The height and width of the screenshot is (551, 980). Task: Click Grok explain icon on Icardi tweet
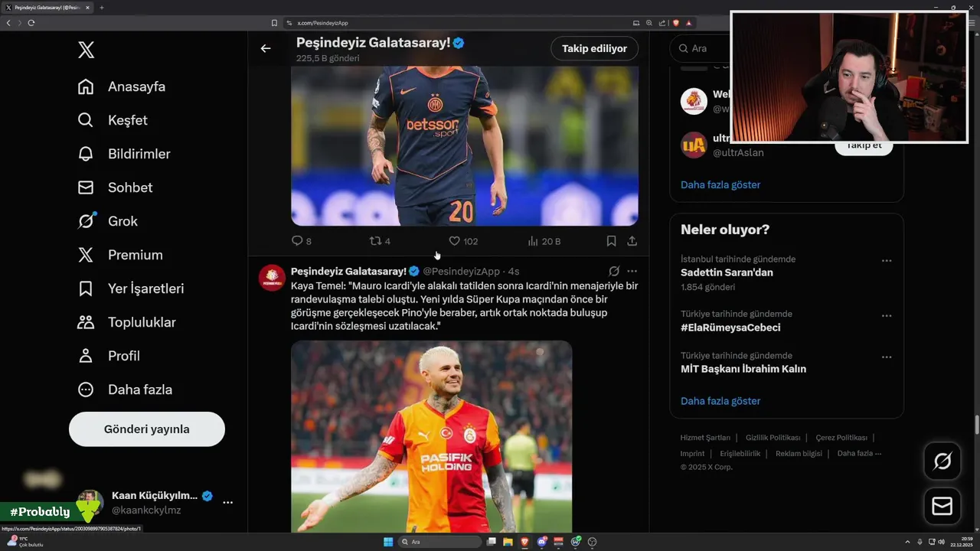(614, 271)
